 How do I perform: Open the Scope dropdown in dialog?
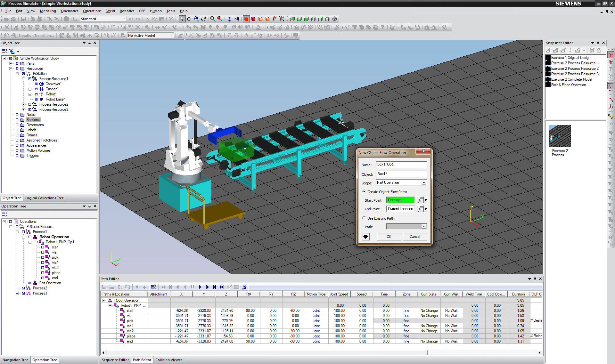click(424, 182)
